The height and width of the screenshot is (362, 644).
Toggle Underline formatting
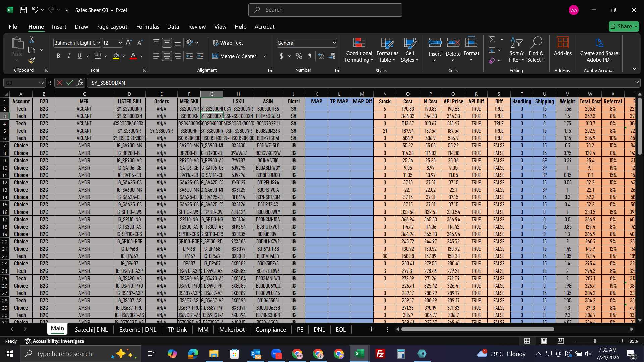click(79, 56)
